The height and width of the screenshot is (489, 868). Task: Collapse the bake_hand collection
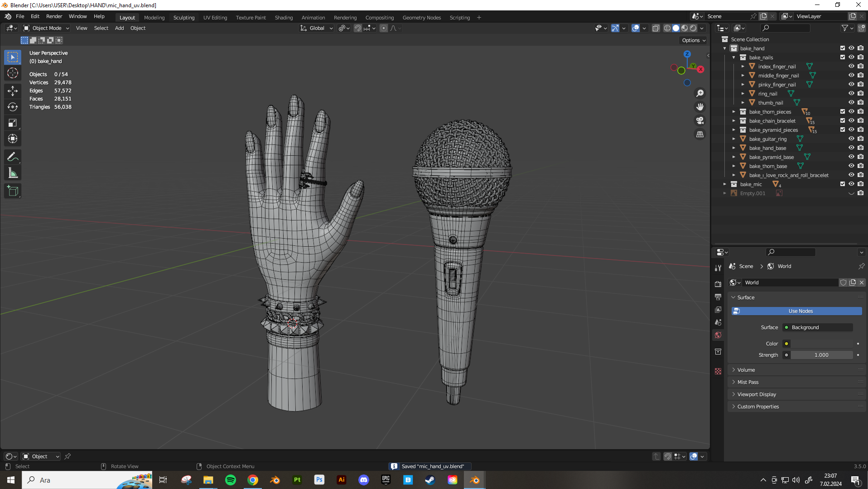tap(725, 48)
